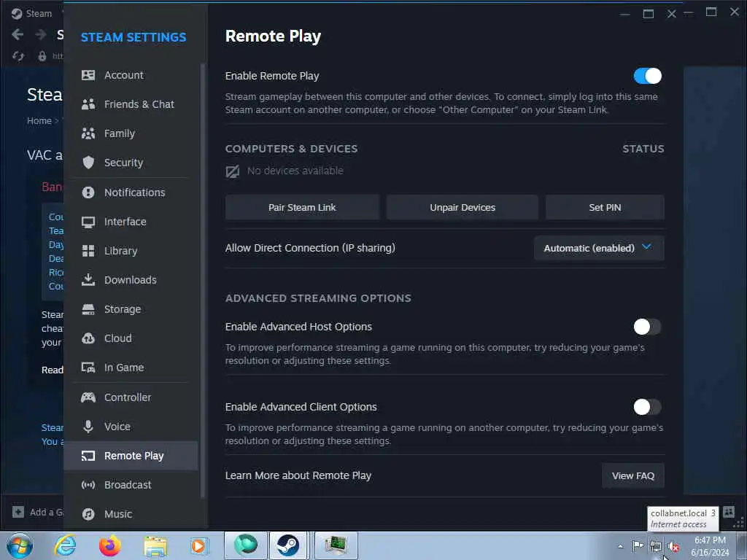Open Windows Explorer folder in taskbar

pos(155,547)
